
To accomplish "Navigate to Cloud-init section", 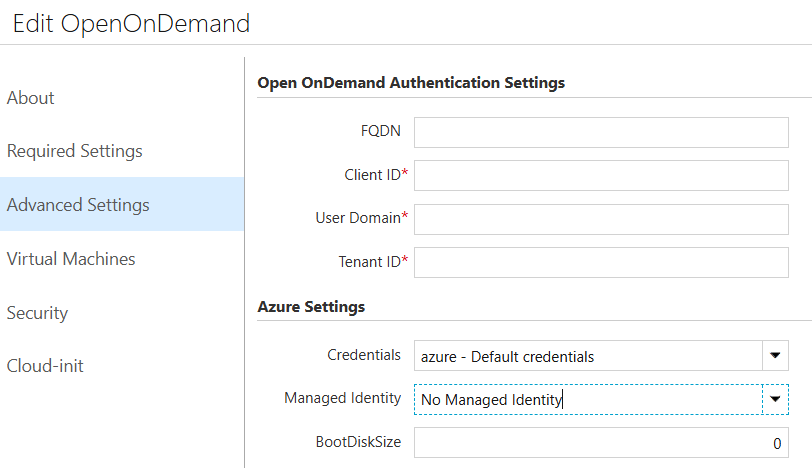I will click(45, 366).
